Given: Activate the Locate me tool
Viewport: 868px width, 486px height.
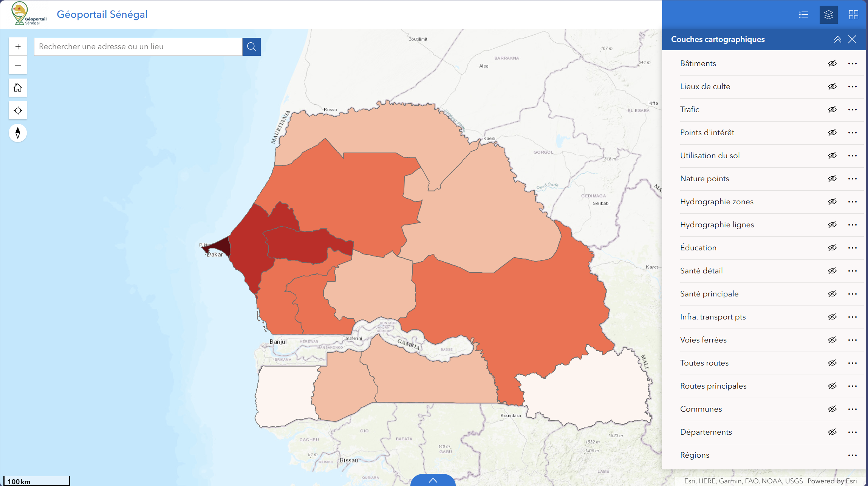Looking at the screenshot, I should point(17,110).
